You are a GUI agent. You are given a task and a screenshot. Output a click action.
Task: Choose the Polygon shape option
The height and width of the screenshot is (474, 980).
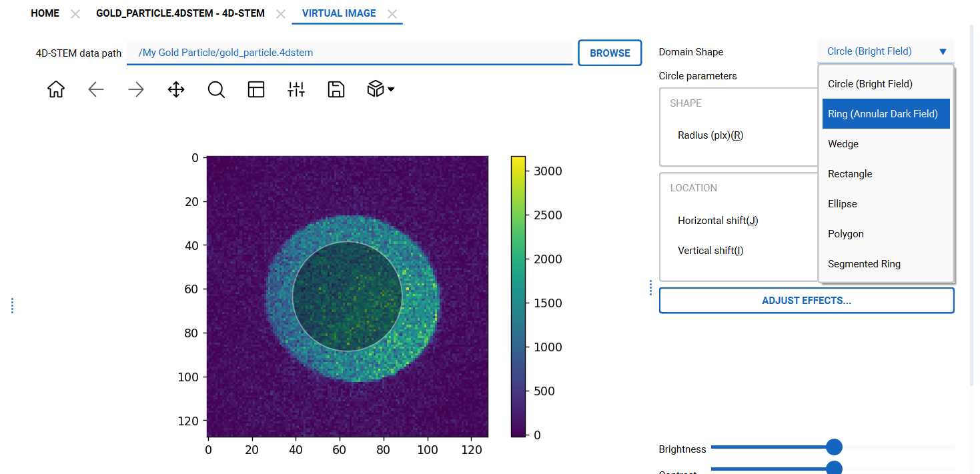[886, 234]
